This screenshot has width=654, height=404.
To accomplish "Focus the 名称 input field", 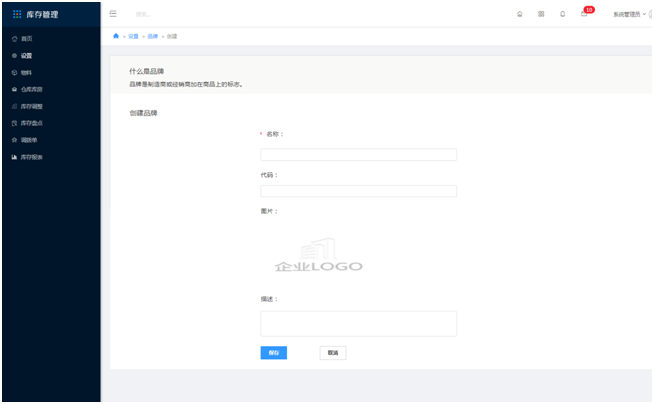I will (x=358, y=155).
